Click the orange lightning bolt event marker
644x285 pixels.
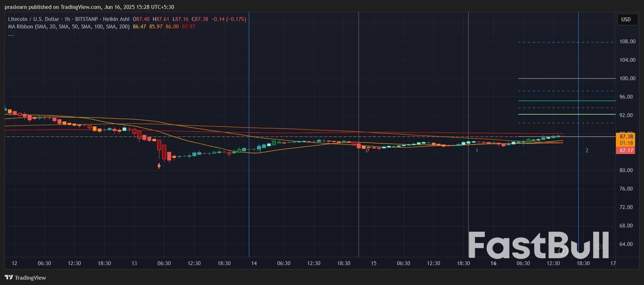click(159, 166)
